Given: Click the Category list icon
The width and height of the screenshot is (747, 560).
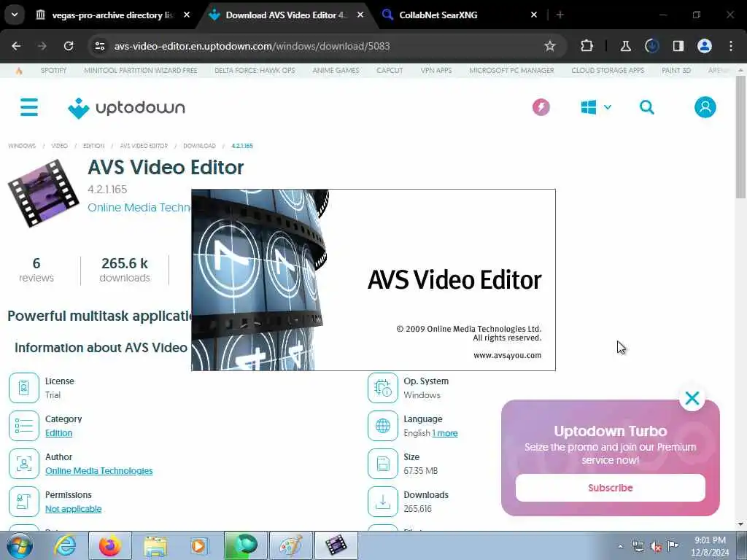Looking at the screenshot, I should coord(24,426).
